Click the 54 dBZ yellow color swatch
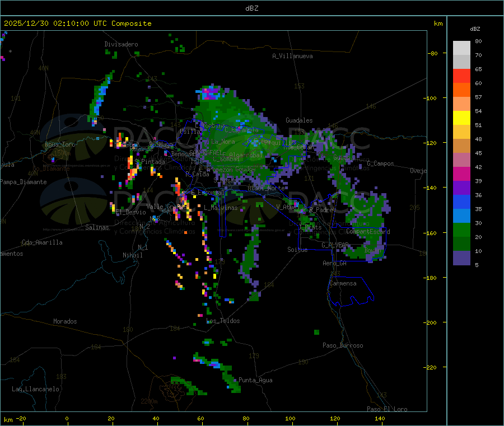The image size is (504, 426). [461, 118]
